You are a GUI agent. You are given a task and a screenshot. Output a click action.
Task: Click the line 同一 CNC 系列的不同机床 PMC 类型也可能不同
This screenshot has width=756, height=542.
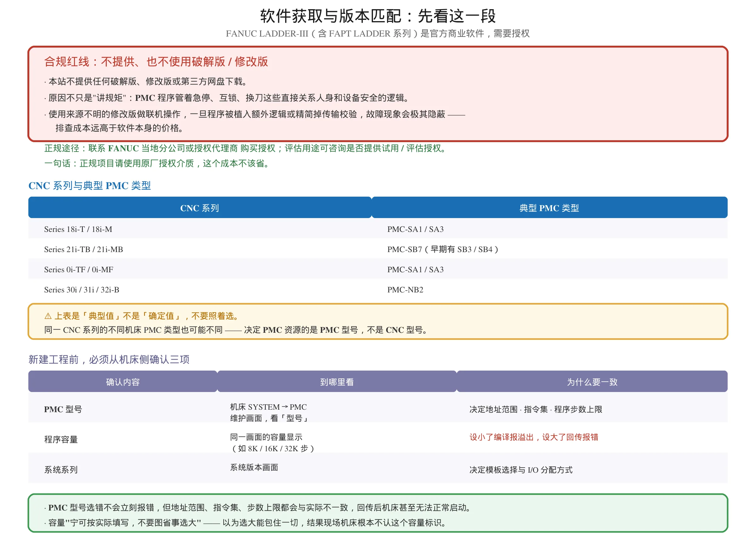point(236,330)
